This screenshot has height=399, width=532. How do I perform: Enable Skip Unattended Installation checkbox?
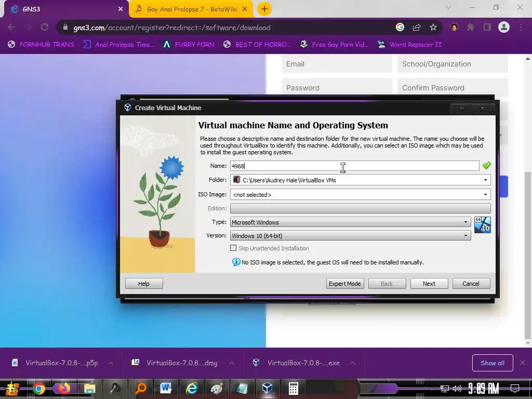tap(233, 248)
